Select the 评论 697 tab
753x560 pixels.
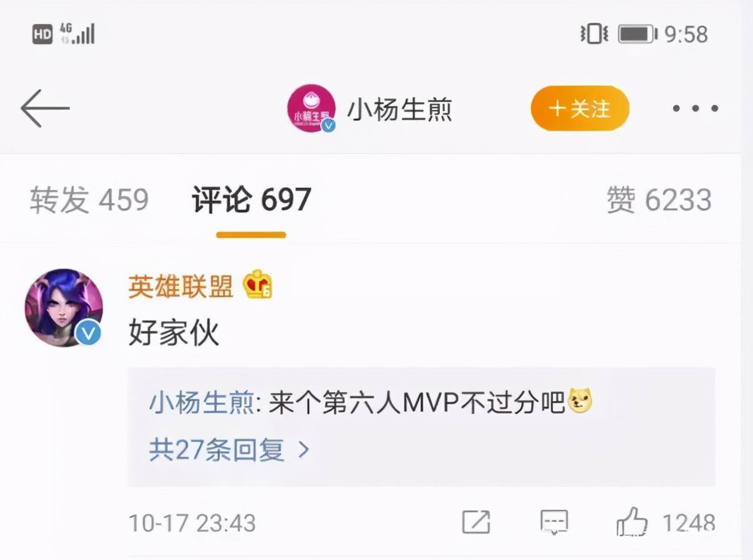(251, 200)
